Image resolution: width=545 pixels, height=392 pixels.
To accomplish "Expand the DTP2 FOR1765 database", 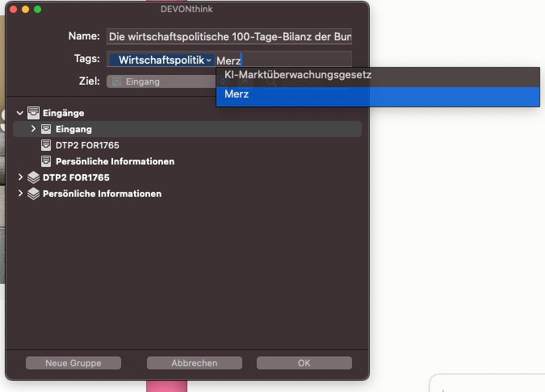I will 20,177.
